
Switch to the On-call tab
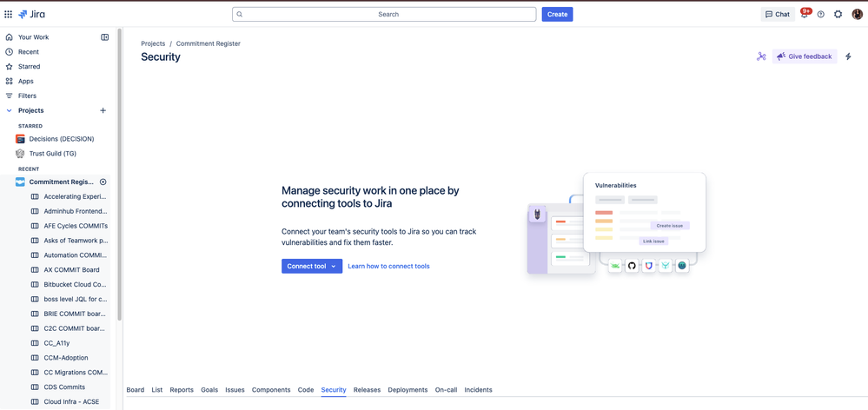tap(447, 390)
